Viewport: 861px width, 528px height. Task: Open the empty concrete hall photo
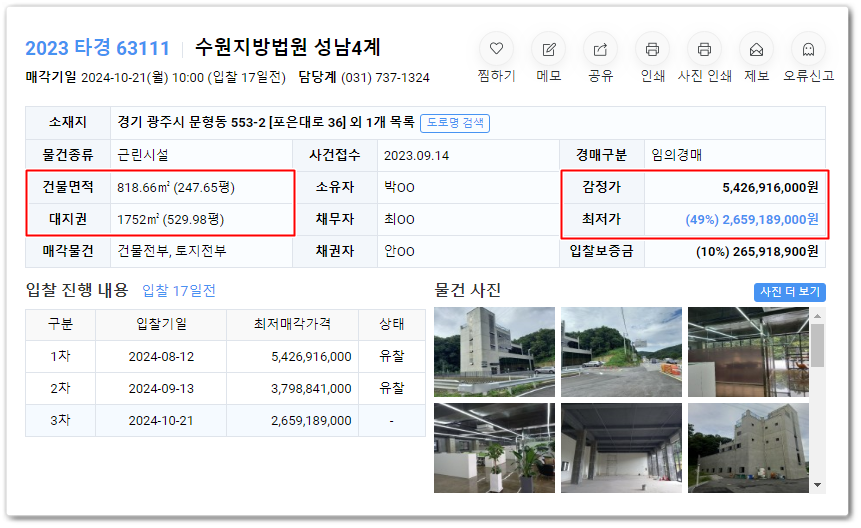point(621,448)
